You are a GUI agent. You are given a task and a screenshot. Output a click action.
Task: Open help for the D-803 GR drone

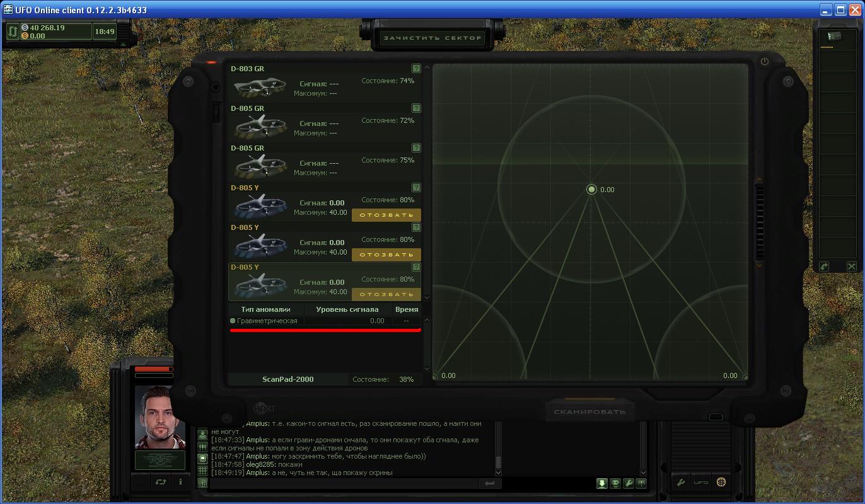[x=416, y=68]
